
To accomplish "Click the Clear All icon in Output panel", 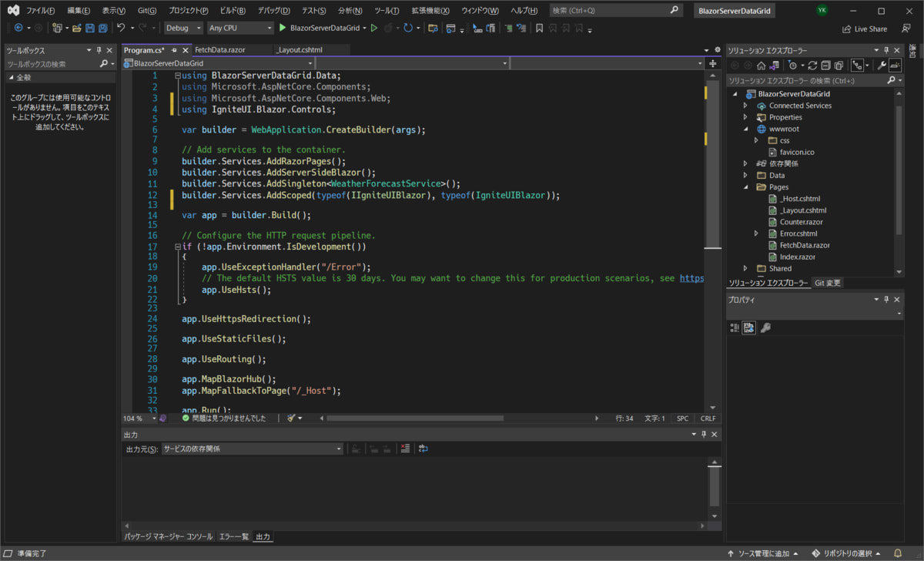I will (x=405, y=448).
